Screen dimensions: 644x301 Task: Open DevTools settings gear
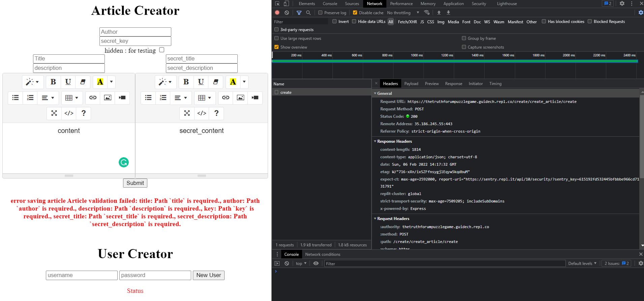click(622, 3)
